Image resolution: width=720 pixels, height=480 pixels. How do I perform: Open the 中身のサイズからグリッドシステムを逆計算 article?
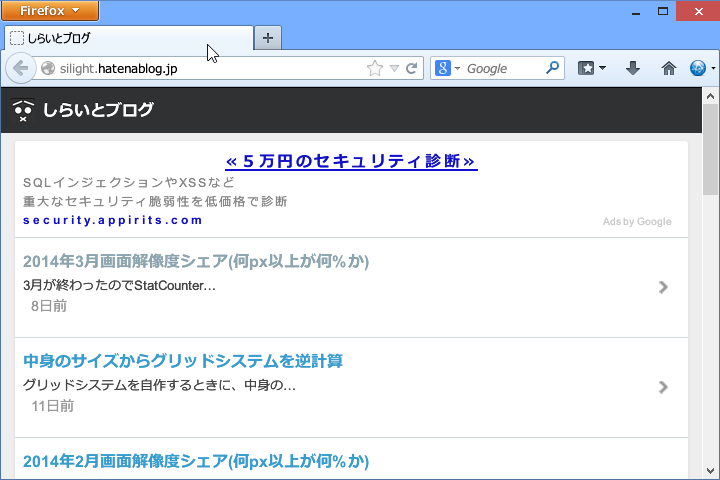click(x=183, y=361)
